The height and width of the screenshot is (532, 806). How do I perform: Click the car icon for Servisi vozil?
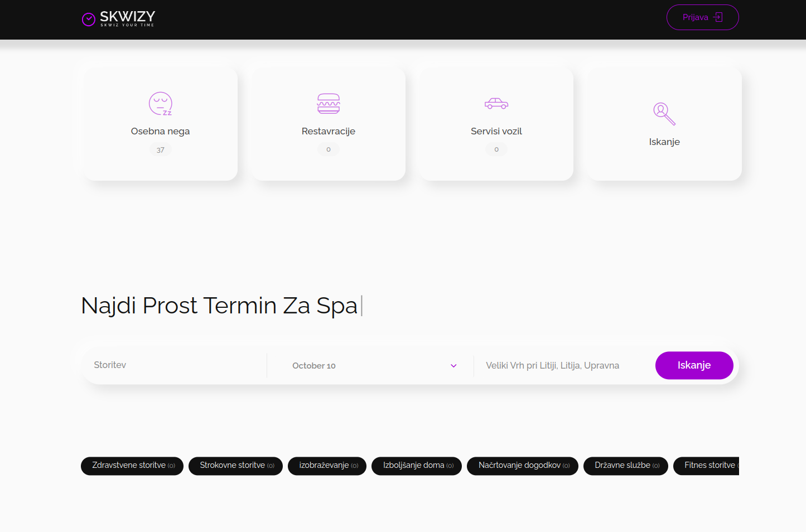click(496, 104)
